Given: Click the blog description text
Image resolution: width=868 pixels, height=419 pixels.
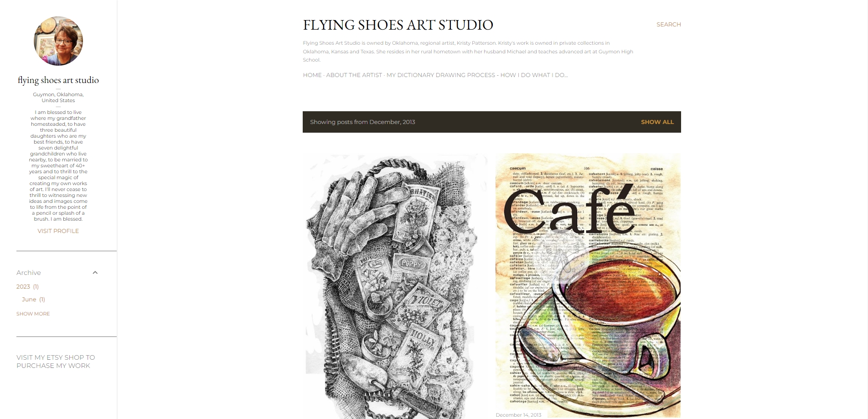Looking at the screenshot, I should point(468,52).
